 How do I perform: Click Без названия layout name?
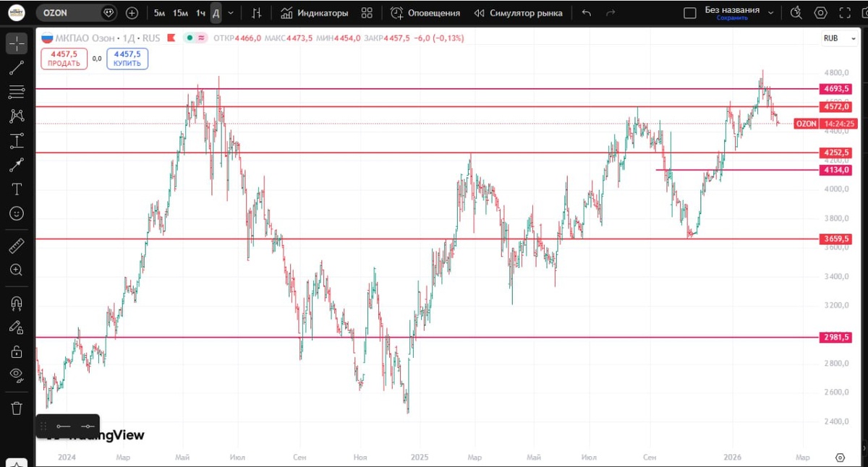(732, 10)
